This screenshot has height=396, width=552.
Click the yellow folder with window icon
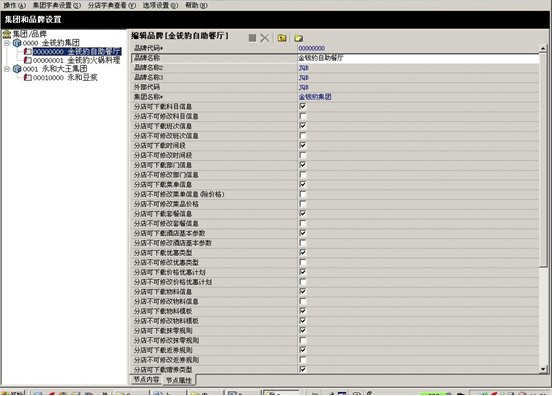point(282,38)
